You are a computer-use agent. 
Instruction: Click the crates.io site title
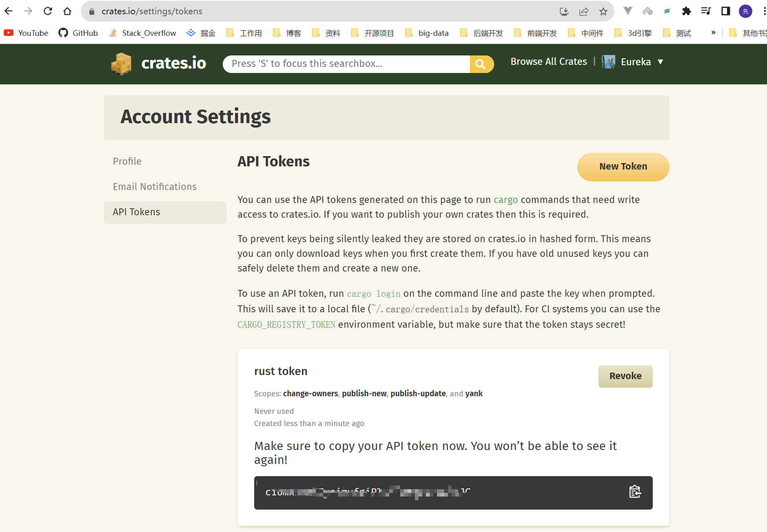[174, 63]
